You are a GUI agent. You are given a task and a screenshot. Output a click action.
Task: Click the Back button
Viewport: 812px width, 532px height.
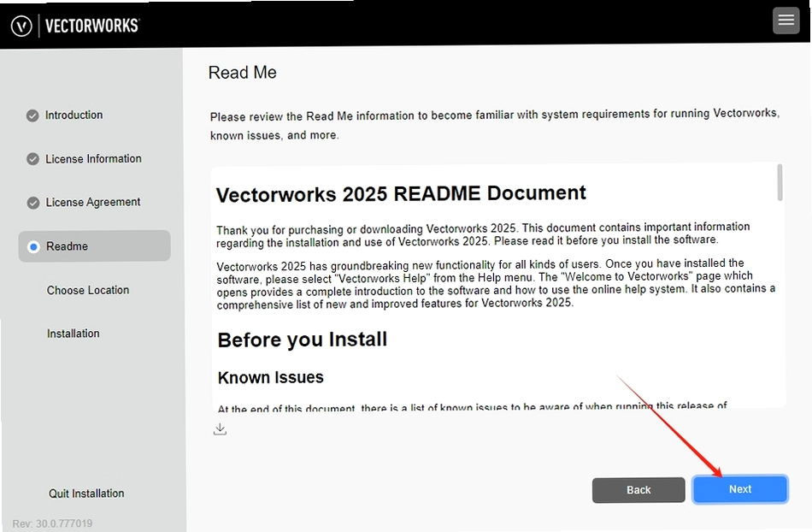[x=638, y=490]
